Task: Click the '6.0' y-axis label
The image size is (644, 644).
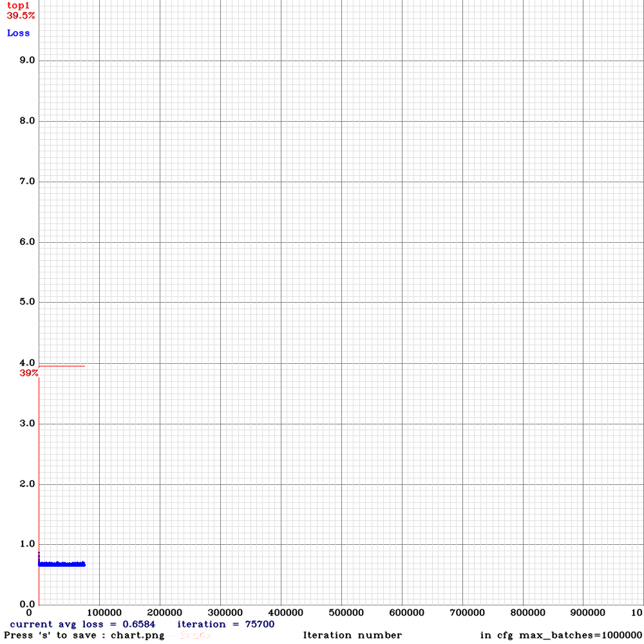Action: [x=28, y=241]
